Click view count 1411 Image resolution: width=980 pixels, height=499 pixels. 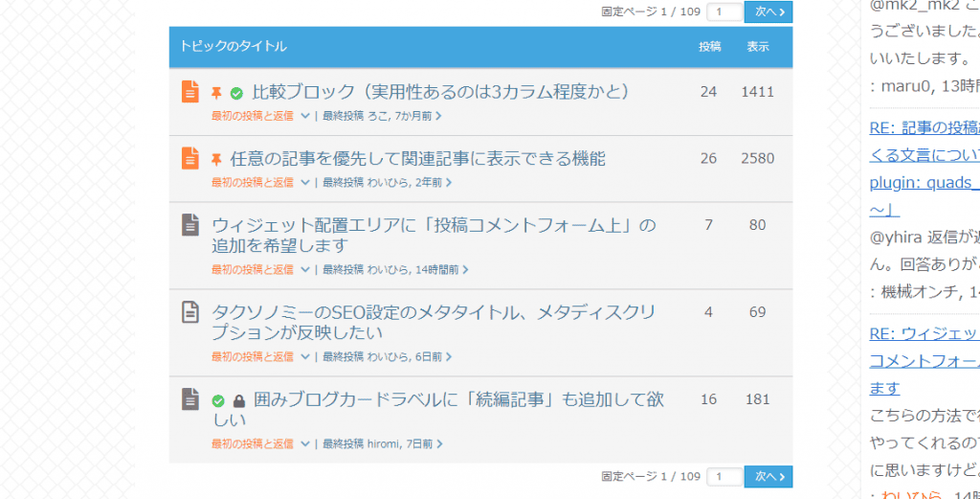[758, 92]
